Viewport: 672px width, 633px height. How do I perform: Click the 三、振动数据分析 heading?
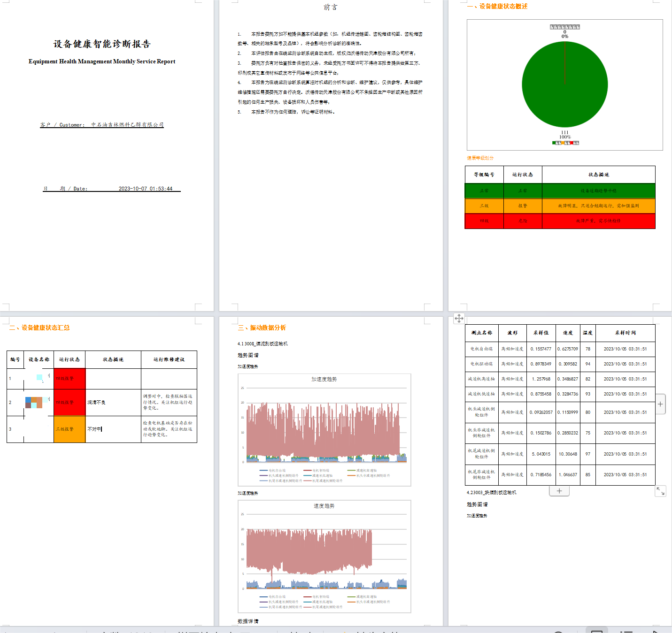(262, 328)
